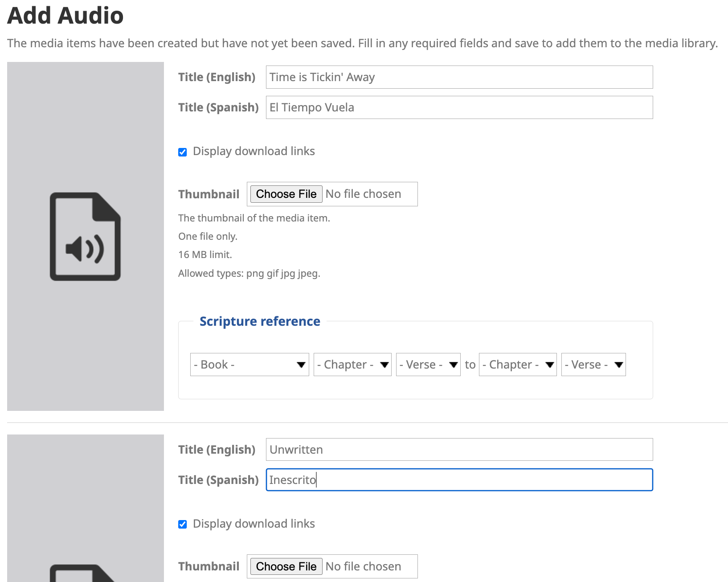Screen dimensions: 728x582
Task: Select the English title field containing Unwritten
Action: coord(459,450)
